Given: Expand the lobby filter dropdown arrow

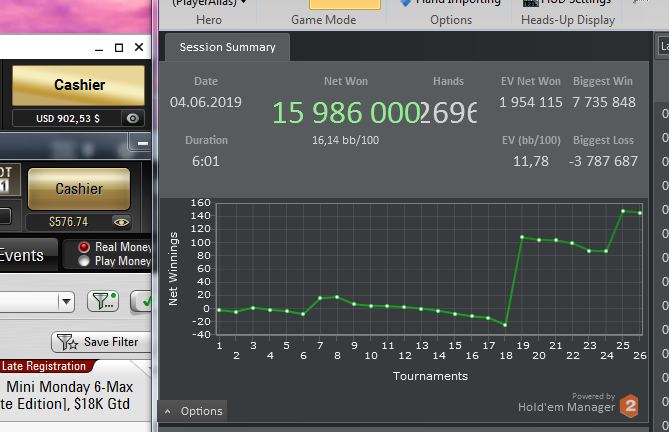Looking at the screenshot, I should pyautogui.click(x=66, y=302).
